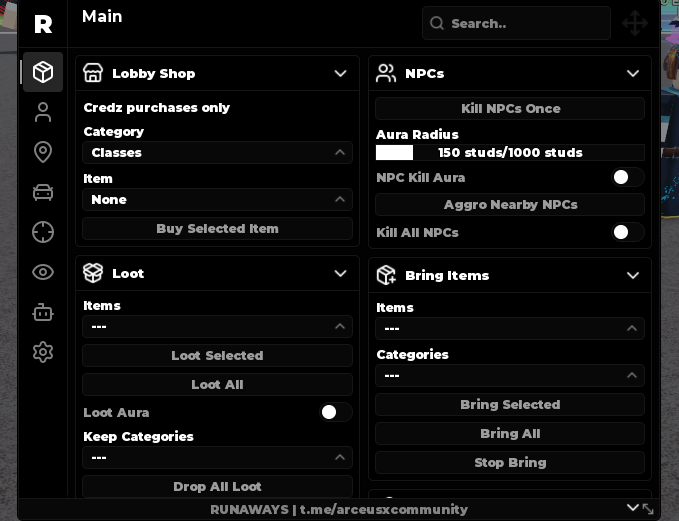The height and width of the screenshot is (521, 679).
Task: Click the Main page title
Action: (102, 16)
